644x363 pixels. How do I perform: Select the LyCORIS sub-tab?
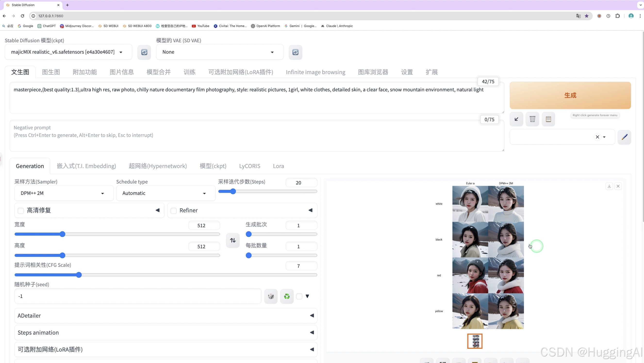point(249,166)
